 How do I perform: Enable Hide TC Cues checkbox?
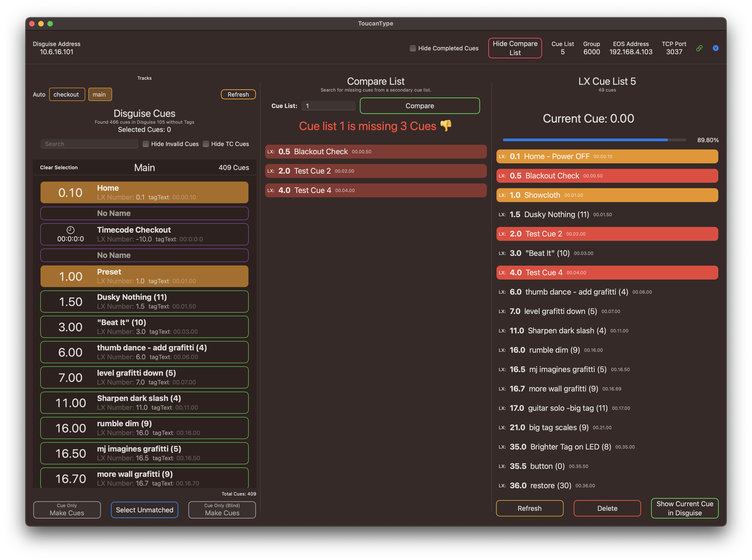(206, 144)
